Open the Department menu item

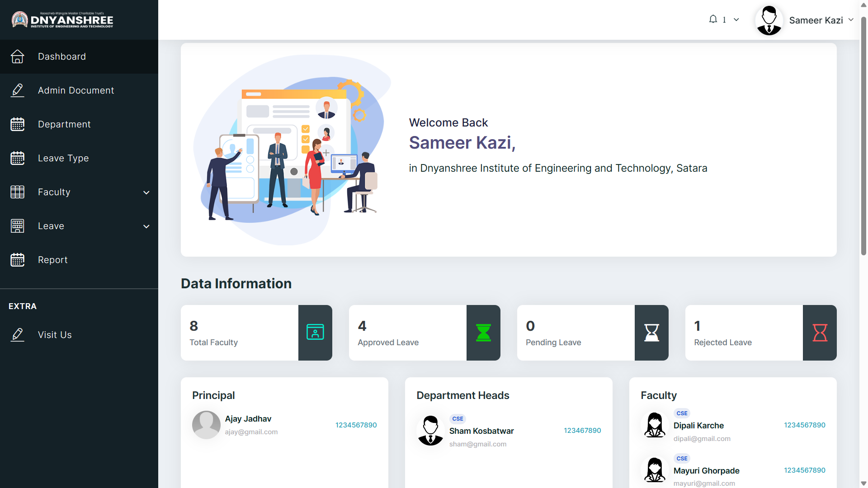[64, 124]
